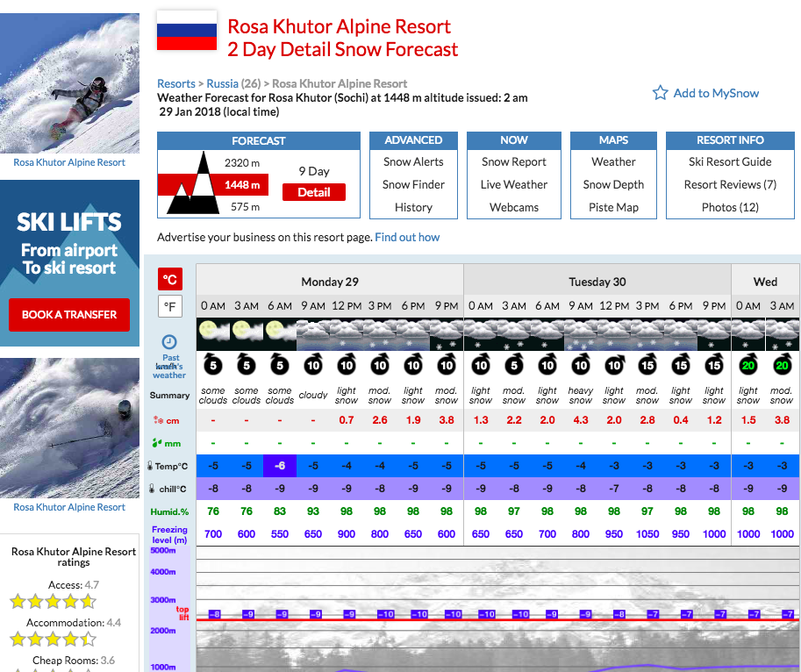
Task: Click the Monday 29 day header
Action: pos(330,282)
